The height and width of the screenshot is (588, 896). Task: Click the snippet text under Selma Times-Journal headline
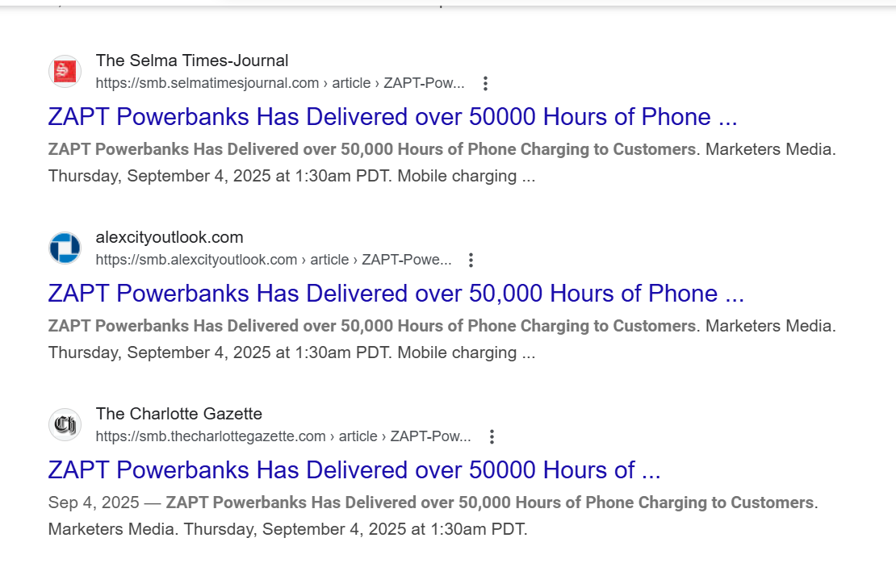click(371, 149)
